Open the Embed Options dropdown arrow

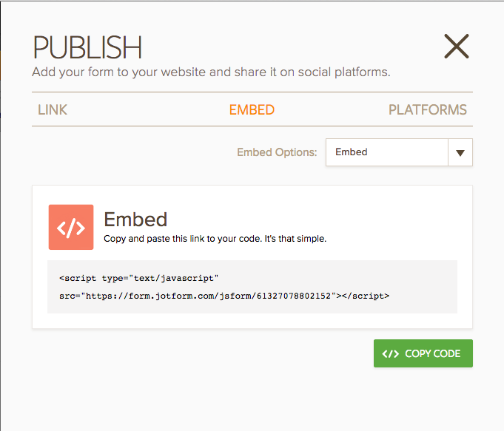[x=460, y=152]
